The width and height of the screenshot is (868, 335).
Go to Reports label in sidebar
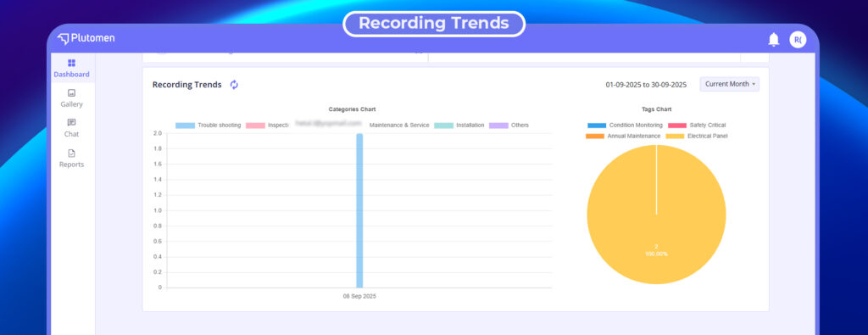click(71, 165)
